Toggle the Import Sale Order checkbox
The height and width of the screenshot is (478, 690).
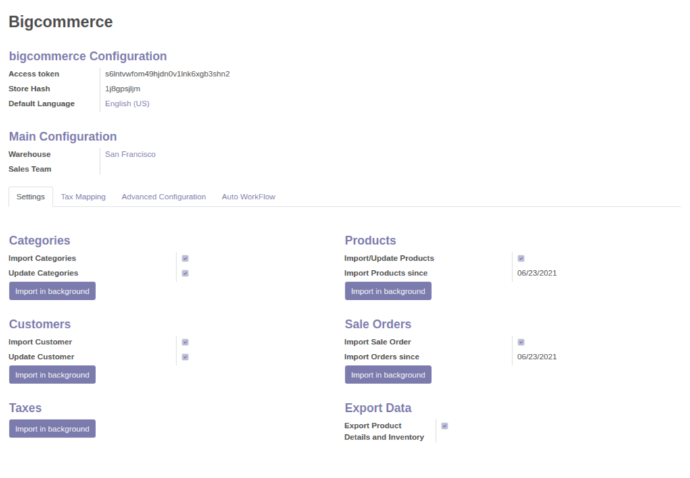pos(521,342)
